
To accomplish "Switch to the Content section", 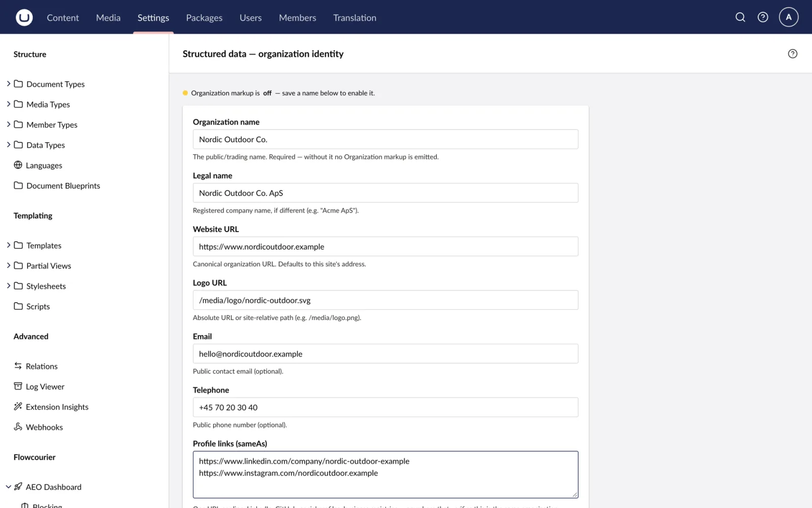I will [63, 18].
